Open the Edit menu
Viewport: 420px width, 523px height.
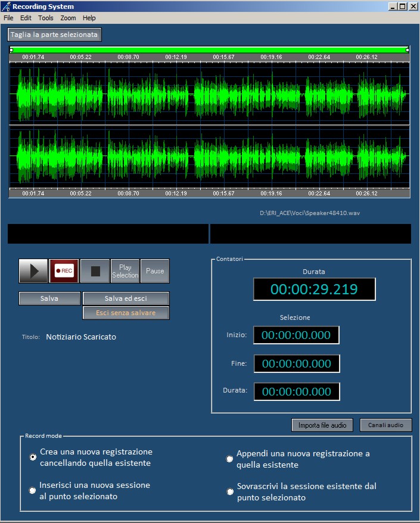pos(26,18)
